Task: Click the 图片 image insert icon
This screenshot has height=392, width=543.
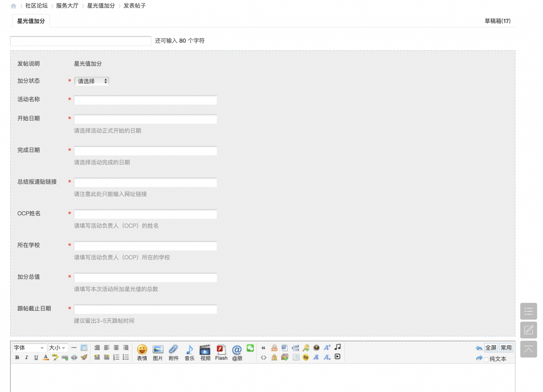Action: pos(158,352)
